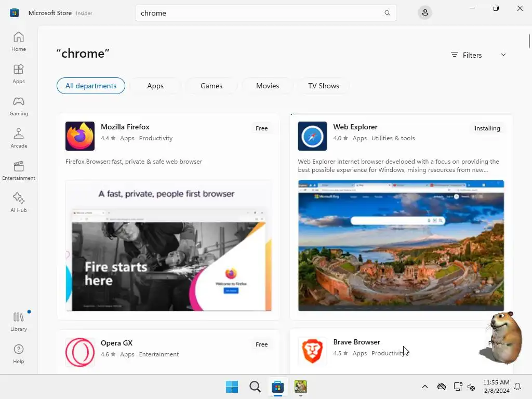Open the Brave Browser title link

(356, 342)
